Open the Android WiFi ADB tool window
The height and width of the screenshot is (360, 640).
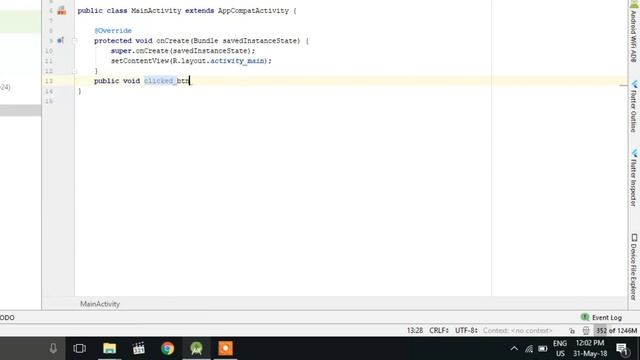pyautogui.click(x=634, y=32)
